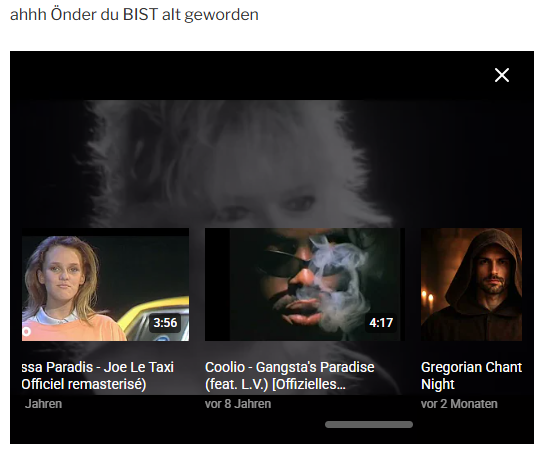Click the horizontal suggestions scrollbar handle
This screenshot has width=540, height=450.
coord(369,425)
